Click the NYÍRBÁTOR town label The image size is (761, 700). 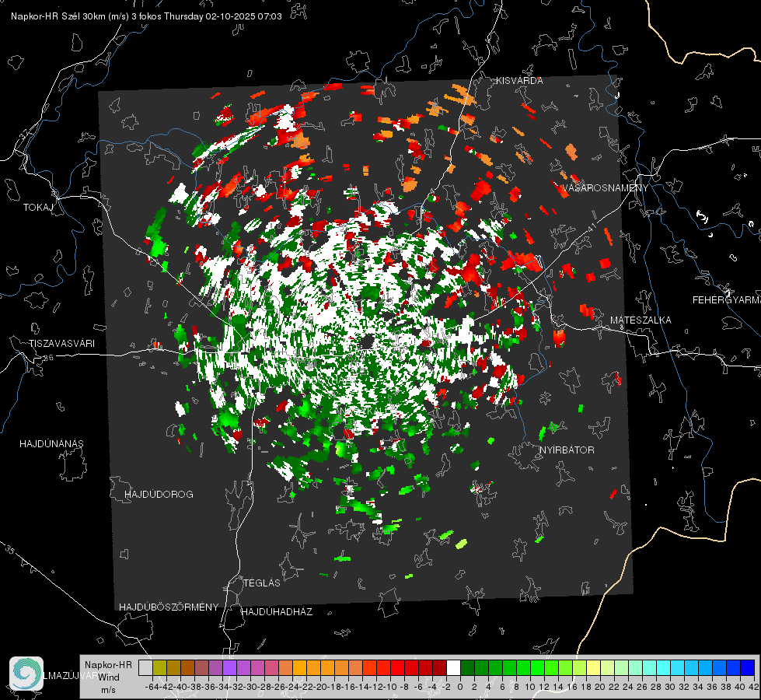[x=567, y=450]
